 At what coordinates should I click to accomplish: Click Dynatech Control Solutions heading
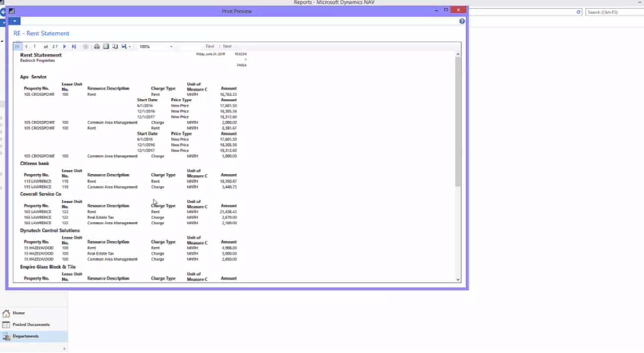point(50,231)
